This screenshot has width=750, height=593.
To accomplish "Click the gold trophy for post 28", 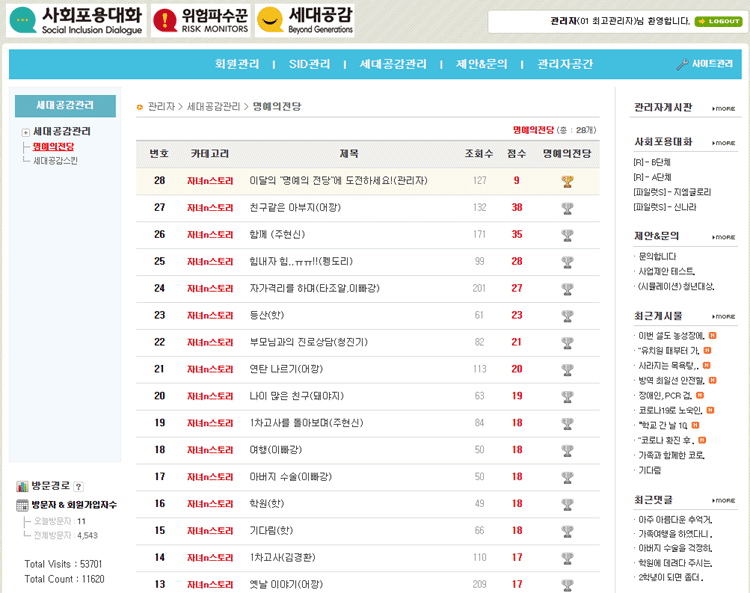I will tap(567, 181).
